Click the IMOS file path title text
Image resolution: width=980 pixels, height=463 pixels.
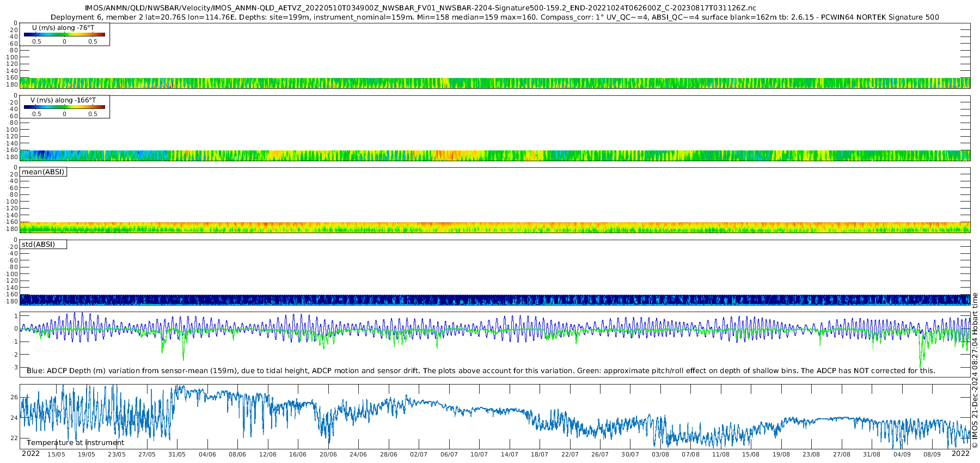(420, 8)
